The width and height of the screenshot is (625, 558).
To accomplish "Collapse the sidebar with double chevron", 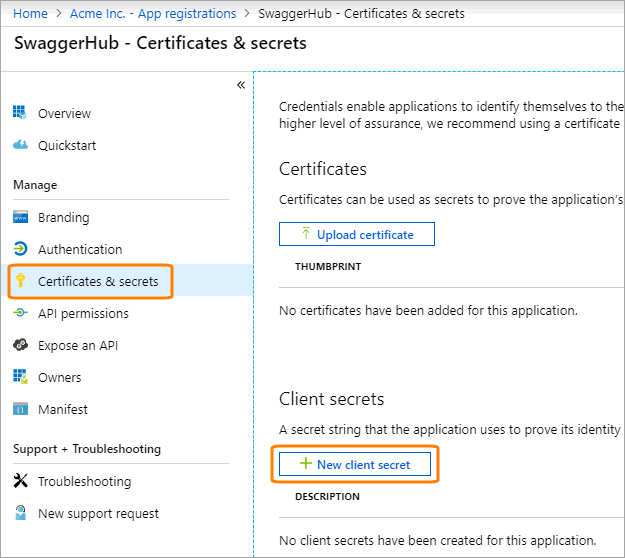I will [240, 85].
